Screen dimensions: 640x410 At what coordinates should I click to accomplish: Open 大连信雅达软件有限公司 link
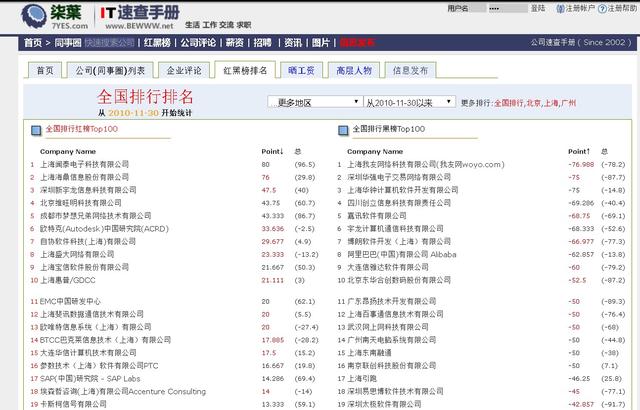click(388, 267)
